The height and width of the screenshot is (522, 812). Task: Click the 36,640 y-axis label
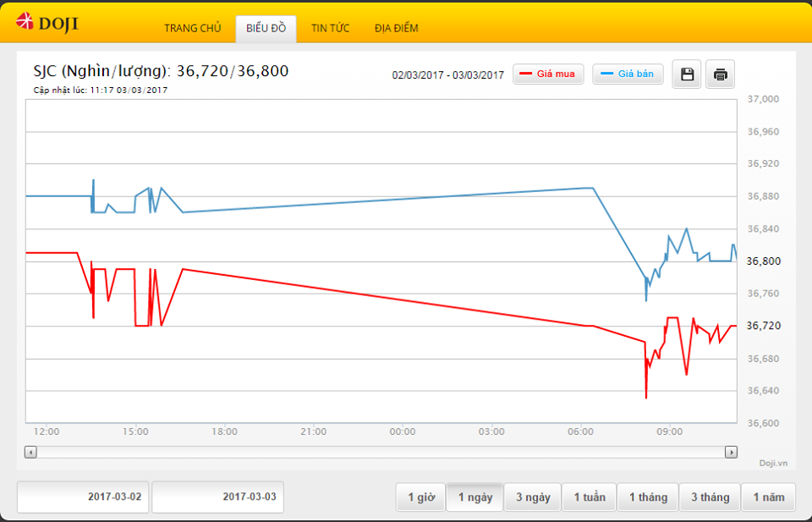click(763, 391)
